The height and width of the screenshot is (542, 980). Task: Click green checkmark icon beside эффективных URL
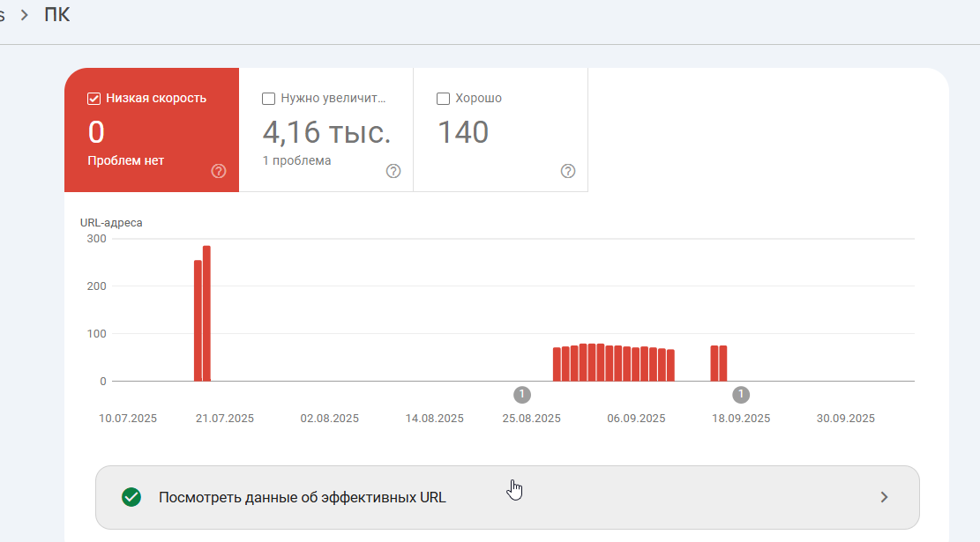click(131, 497)
